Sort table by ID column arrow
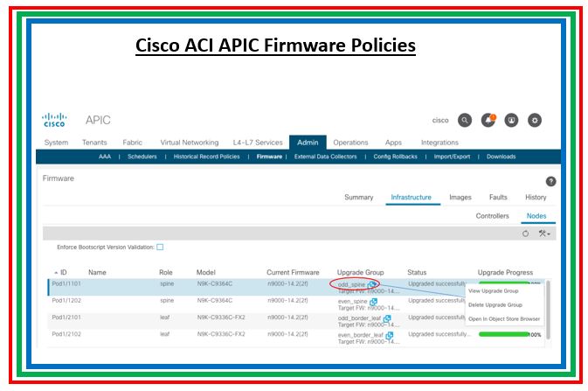This screenshot has width=588, height=391. (x=57, y=273)
